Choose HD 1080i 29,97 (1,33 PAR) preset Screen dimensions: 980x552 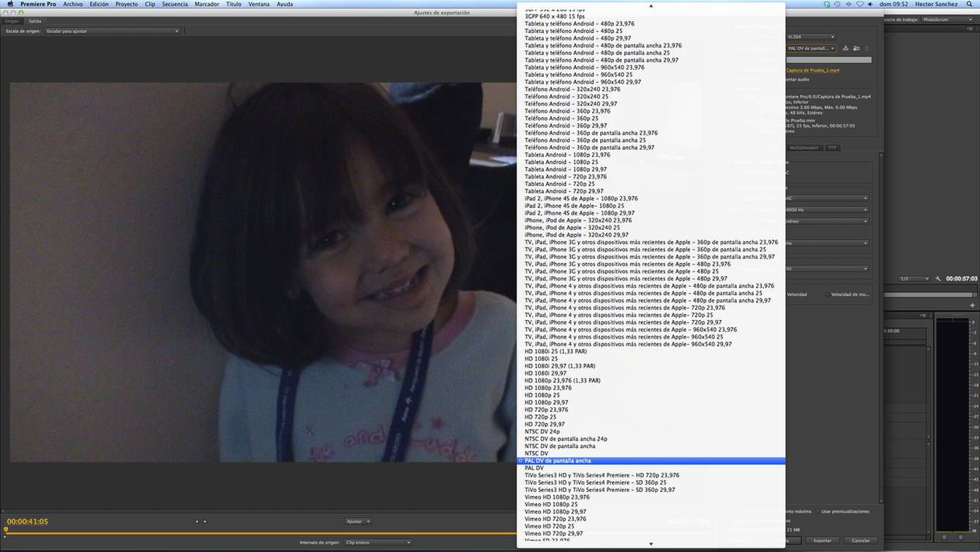pos(651,366)
